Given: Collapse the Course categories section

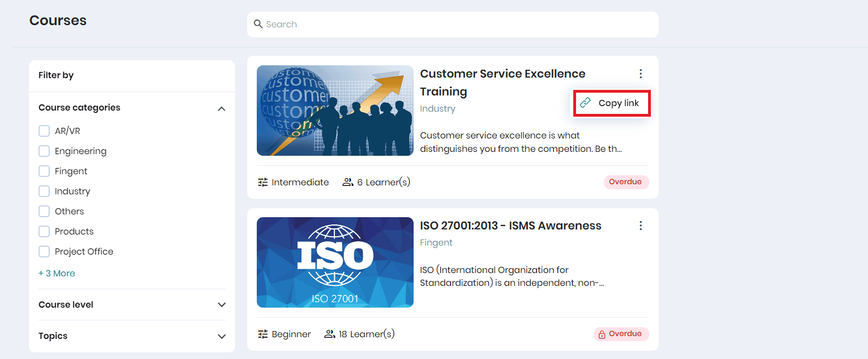Looking at the screenshot, I should click(222, 108).
